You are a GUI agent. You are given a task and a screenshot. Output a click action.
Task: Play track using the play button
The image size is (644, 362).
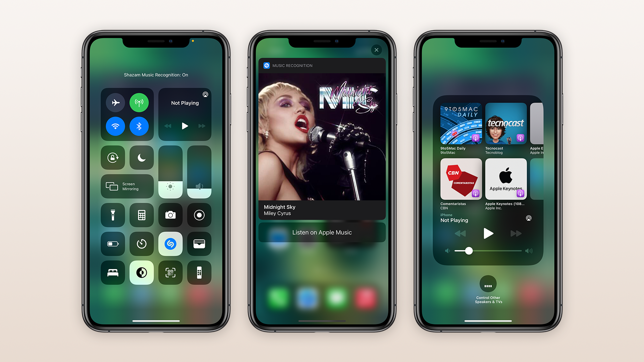pos(184,126)
